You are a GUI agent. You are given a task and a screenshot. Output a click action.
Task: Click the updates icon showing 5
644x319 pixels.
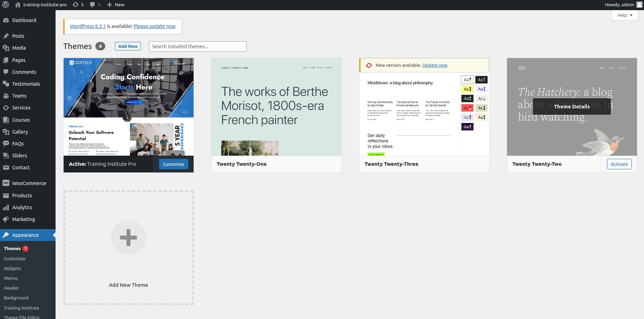[x=75, y=5]
